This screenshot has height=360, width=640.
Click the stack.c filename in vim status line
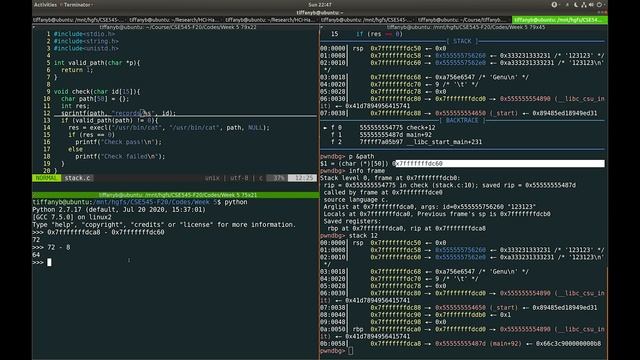pyautogui.click(x=77, y=178)
